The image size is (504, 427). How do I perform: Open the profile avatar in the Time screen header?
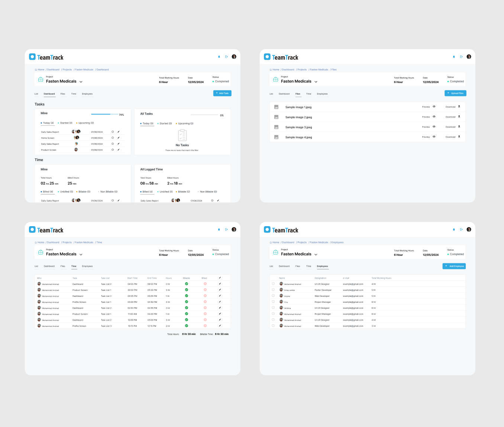(x=234, y=229)
